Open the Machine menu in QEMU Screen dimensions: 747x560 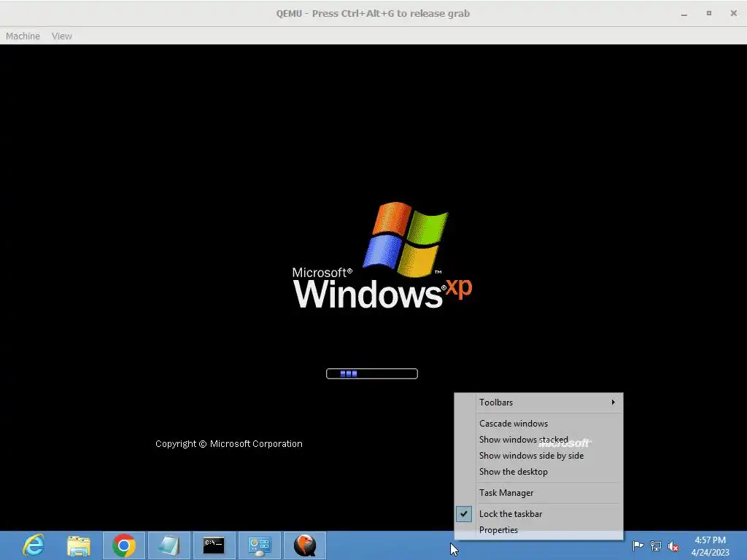pos(23,36)
